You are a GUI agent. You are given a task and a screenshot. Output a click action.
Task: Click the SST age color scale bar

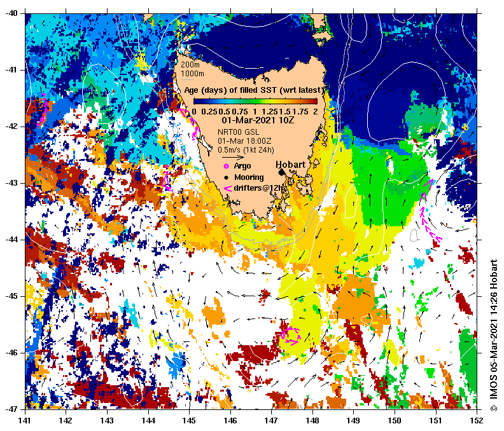pyautogui.click(x=255, y=102)
